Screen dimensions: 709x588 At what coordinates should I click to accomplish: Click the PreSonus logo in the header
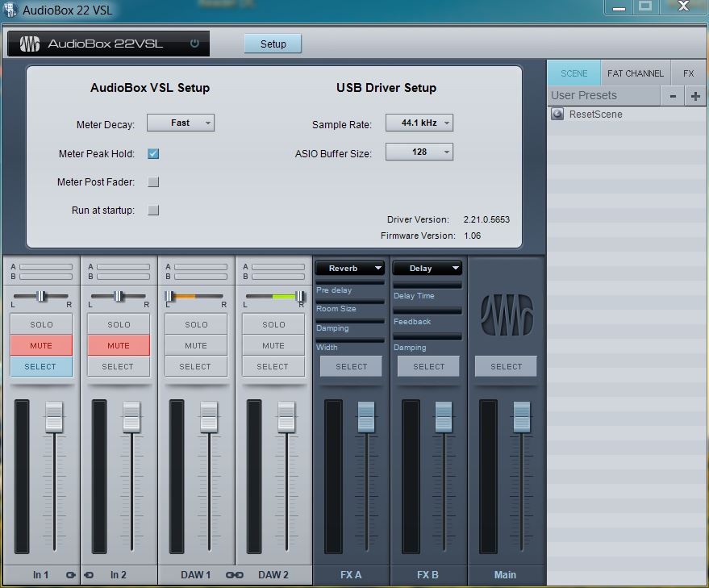tap(29, 44)
